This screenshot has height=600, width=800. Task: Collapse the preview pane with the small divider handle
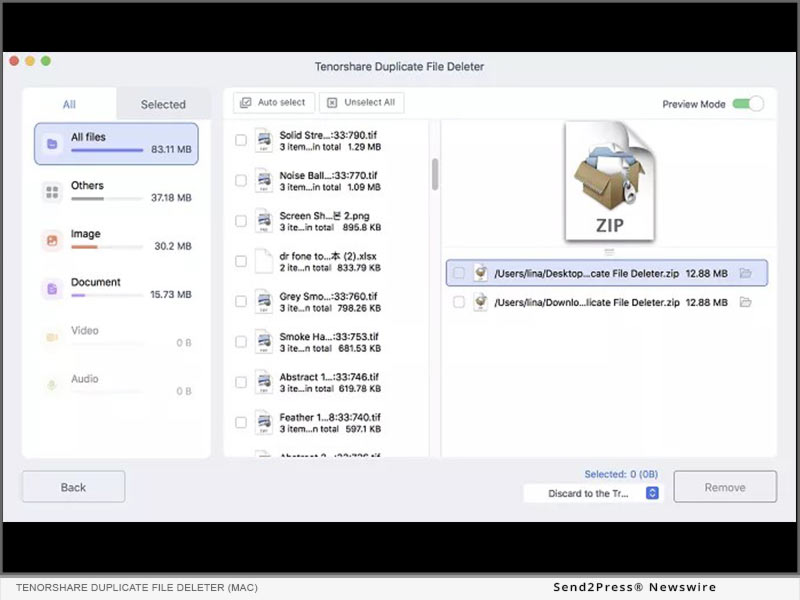click(609, 250)
